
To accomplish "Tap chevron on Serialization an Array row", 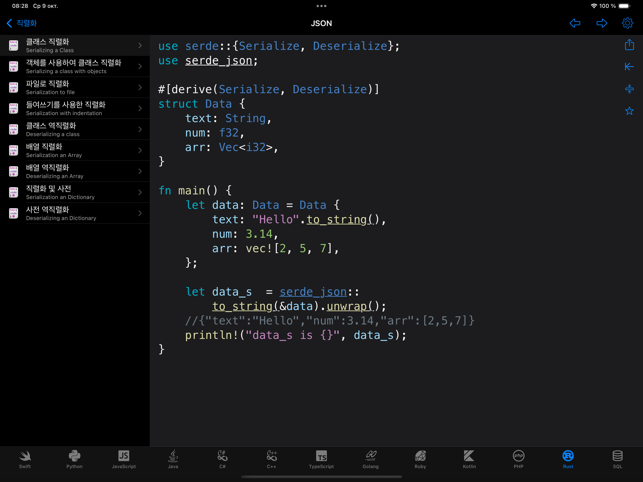I will coord(140,150).
